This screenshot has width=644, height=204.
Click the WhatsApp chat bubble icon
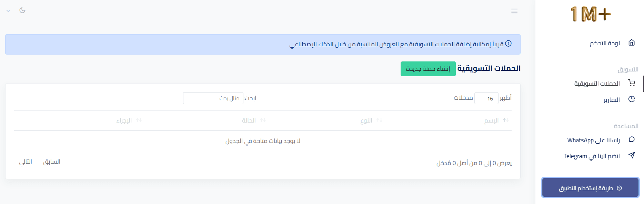[632, 139]
